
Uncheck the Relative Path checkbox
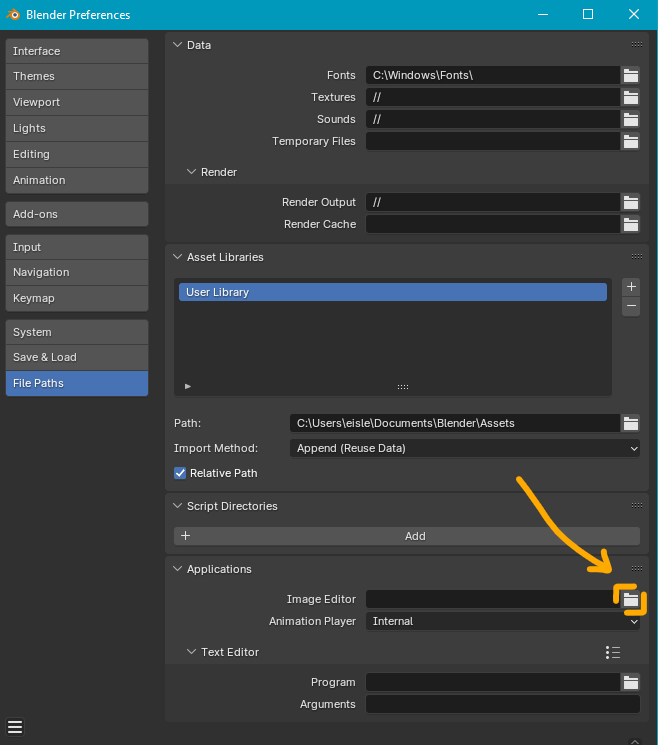(181, 473)
